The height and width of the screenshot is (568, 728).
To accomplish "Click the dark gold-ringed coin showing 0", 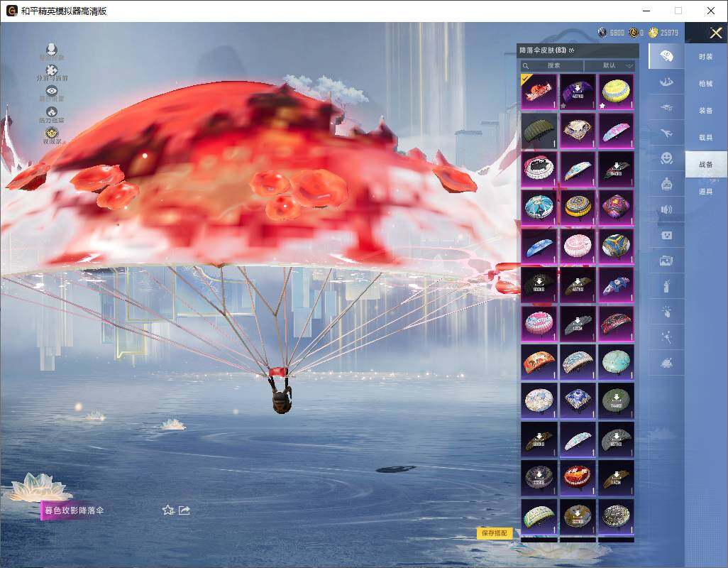I will click(x=634, y=33).
